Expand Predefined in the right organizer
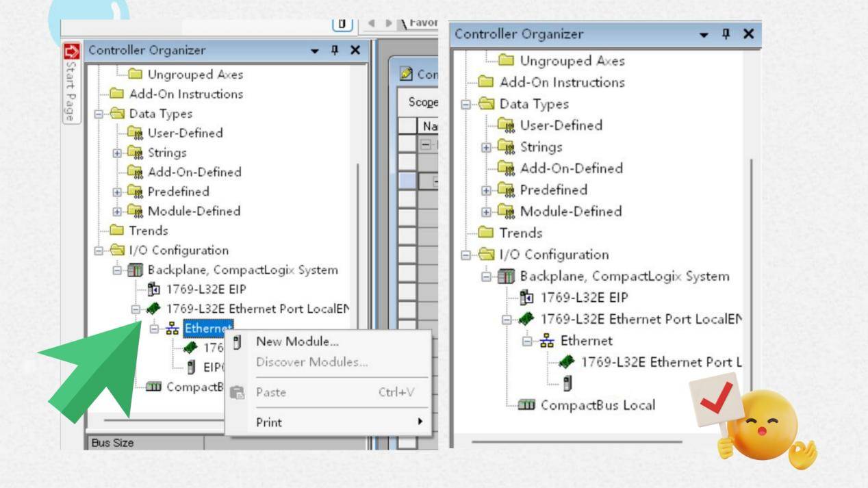This screenshot has height=488, width=868. pos(487,190)
